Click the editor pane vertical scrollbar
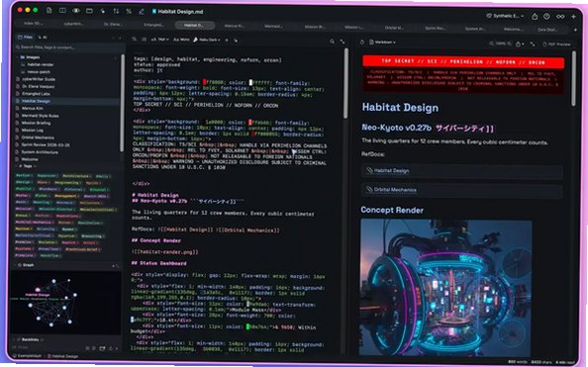This screenshot has width=588, height=367. (345, 83)
